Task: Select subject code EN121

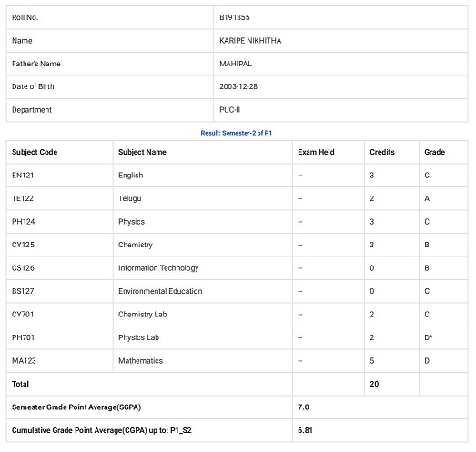Action: point(23,176)
